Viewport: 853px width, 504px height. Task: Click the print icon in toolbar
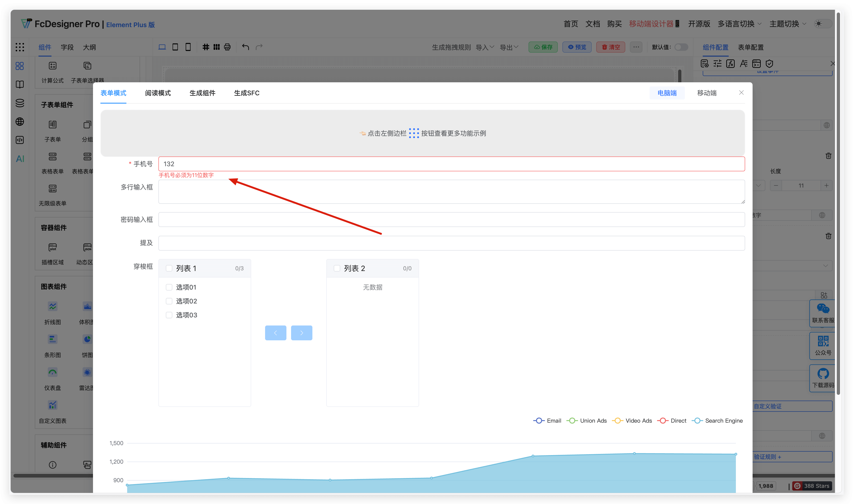click(x=227, y=47)
